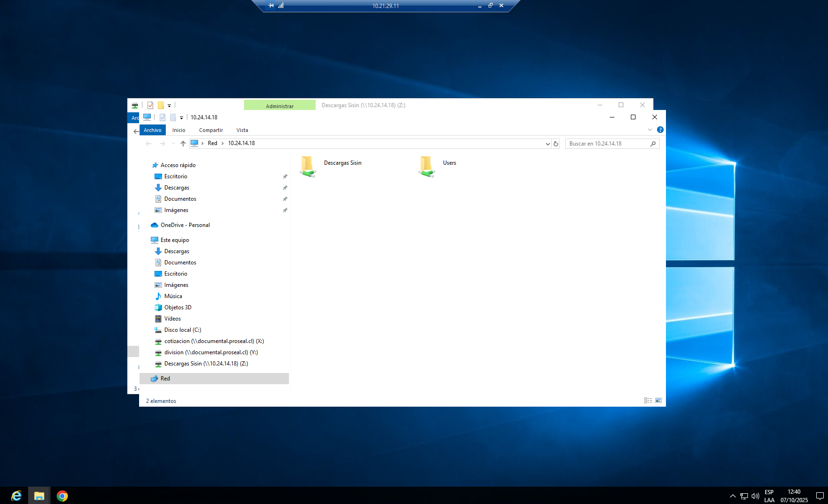828x504 pixels.
Task: Open the Archivo tab
Action: point(153,130)
